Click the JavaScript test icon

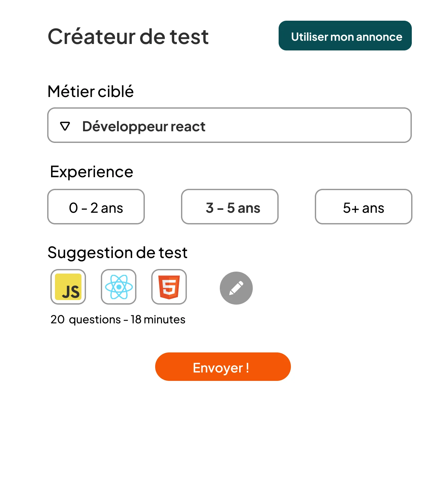68,287
